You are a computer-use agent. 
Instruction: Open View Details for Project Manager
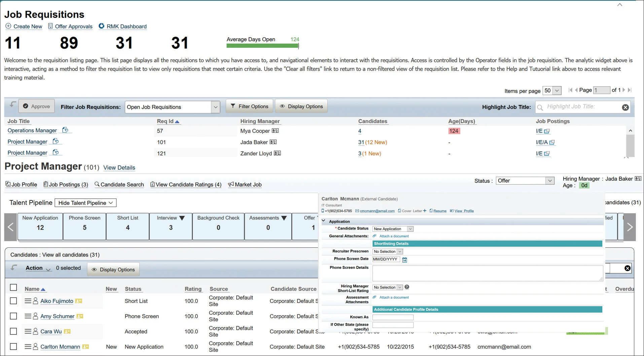pyautogui.click(x=119, y=168)
